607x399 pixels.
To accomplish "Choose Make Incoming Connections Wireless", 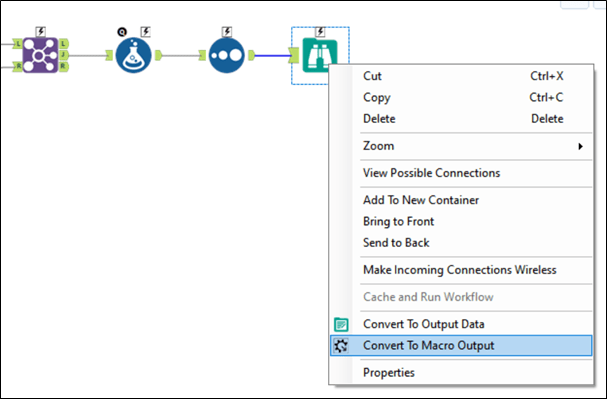I will (461, 270).
